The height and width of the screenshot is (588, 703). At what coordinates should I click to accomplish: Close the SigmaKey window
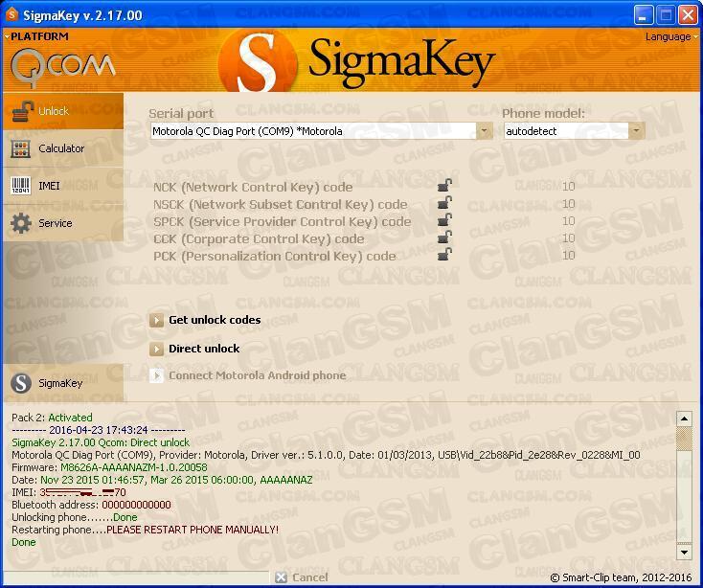pyautogui.click(x=688, y=15)
